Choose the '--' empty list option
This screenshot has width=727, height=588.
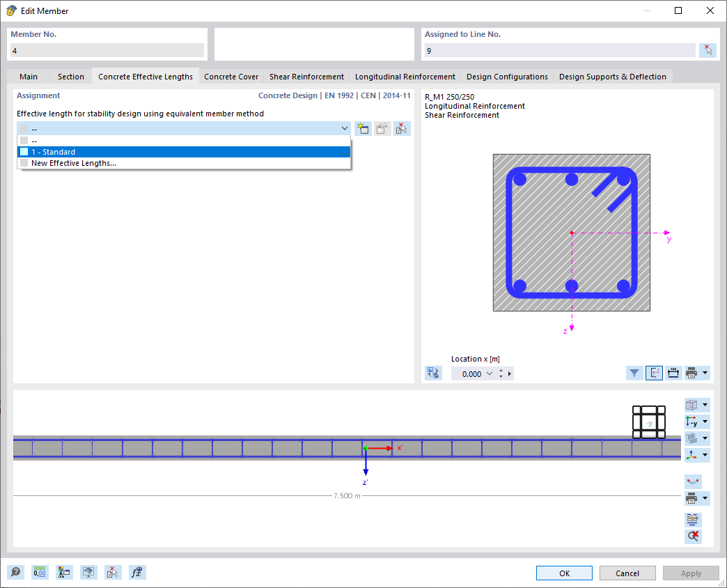tap(184, 141)
